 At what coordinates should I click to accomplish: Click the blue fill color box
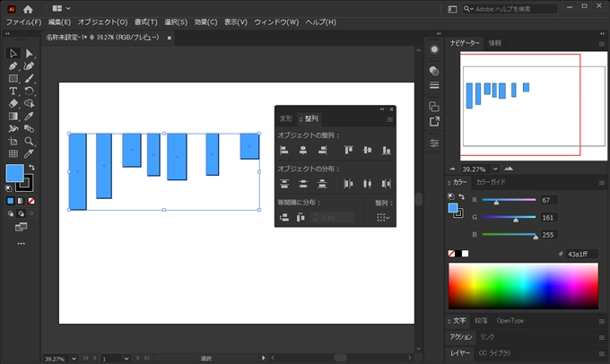(x=14, y=173)
